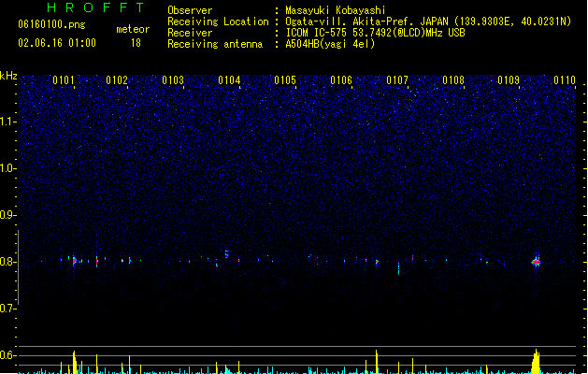
Task: Click the 0.6 kHz axis label
Action: tap(7, 355)
